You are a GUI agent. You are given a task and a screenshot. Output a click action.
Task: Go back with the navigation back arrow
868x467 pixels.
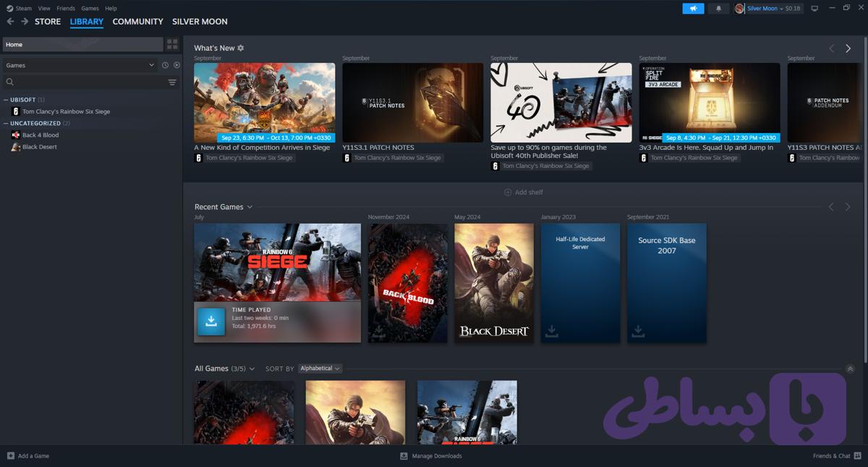tap(10, 22)
